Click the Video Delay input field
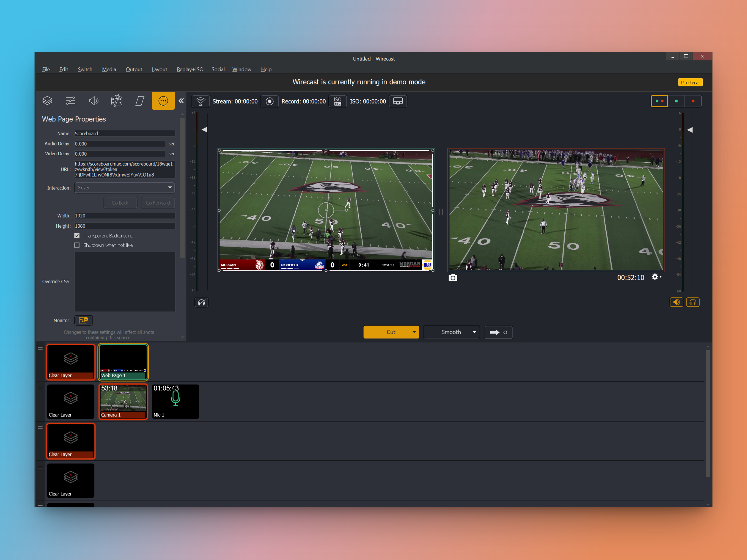This screenshot has height=560, width=747. coord(120,154)
